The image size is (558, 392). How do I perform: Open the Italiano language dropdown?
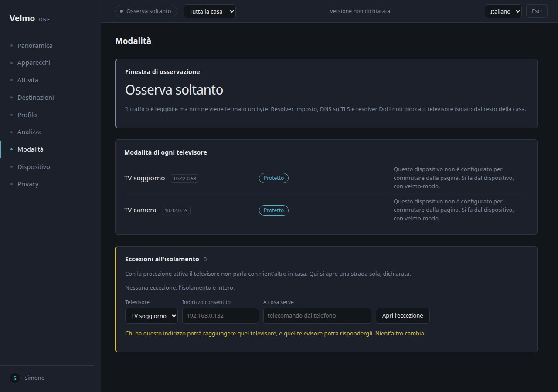pyautogui.click(x=503, y=11)
